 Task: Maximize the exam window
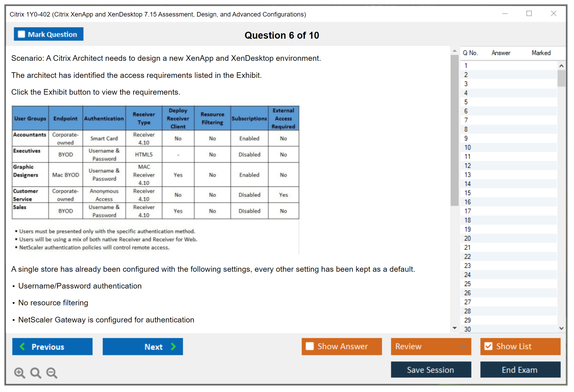coord(529,14)
